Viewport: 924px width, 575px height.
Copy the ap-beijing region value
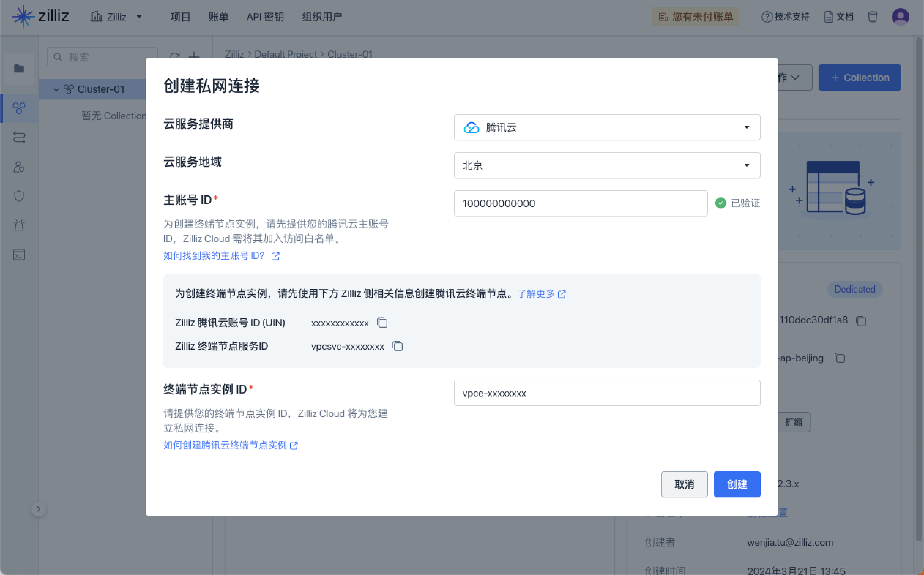pos(840,358)
